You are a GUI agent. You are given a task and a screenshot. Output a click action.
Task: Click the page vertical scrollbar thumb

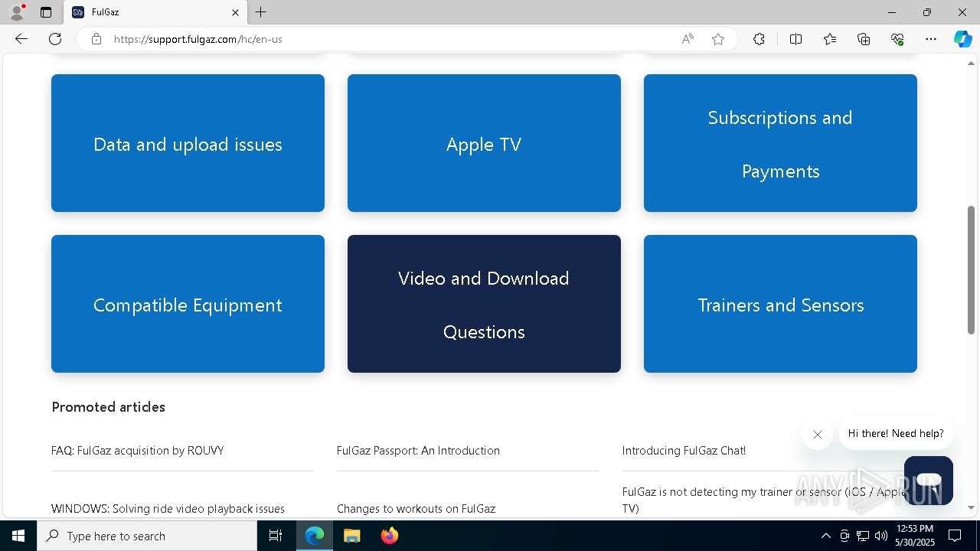972,269
